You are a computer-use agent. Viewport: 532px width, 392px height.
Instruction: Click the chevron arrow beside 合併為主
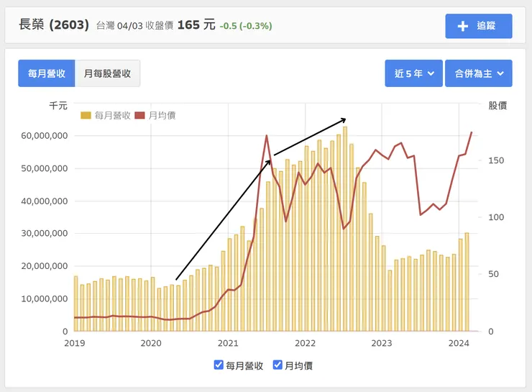pos(499,73)
